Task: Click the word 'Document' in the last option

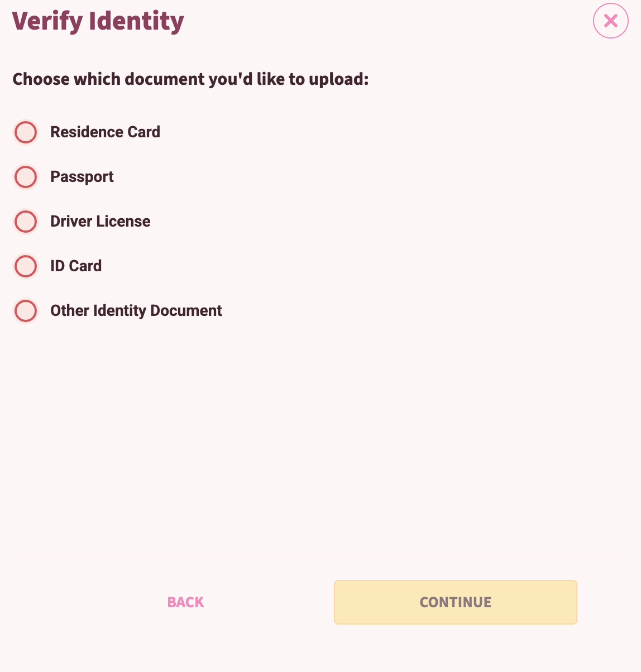Action: 186,311
